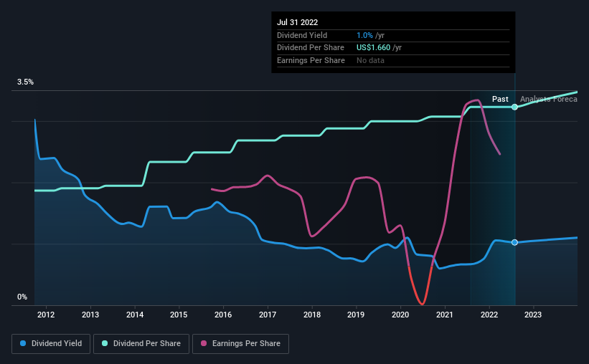Select the 2014 label on the time axis
Screen dimensions: 589x364
point(134,315)
